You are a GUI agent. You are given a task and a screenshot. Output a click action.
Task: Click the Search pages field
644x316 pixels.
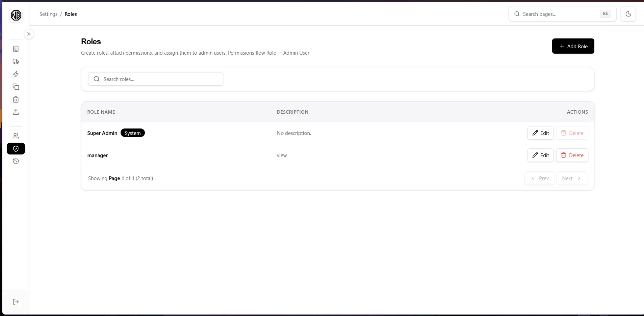pyautogui.click(x=563, y=14)
